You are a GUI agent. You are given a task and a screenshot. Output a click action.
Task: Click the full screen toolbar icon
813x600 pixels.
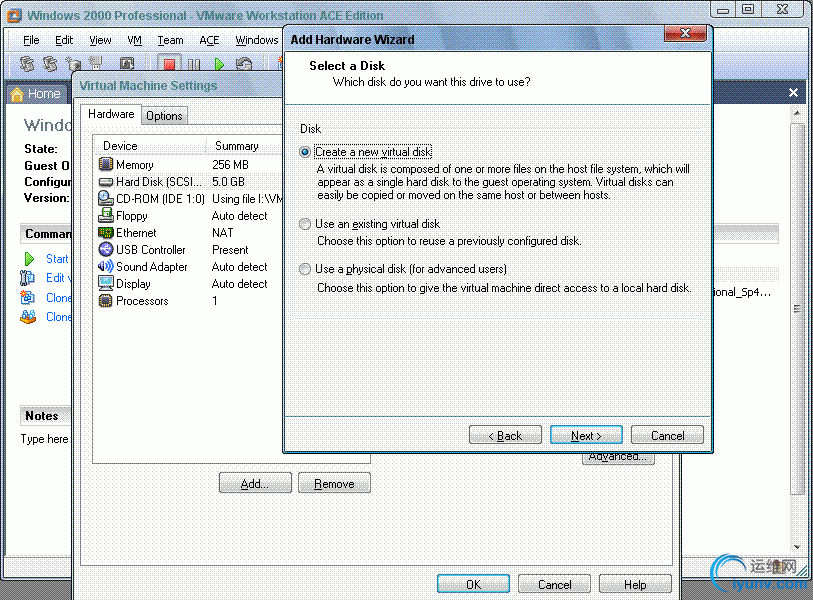pos(127,64)
